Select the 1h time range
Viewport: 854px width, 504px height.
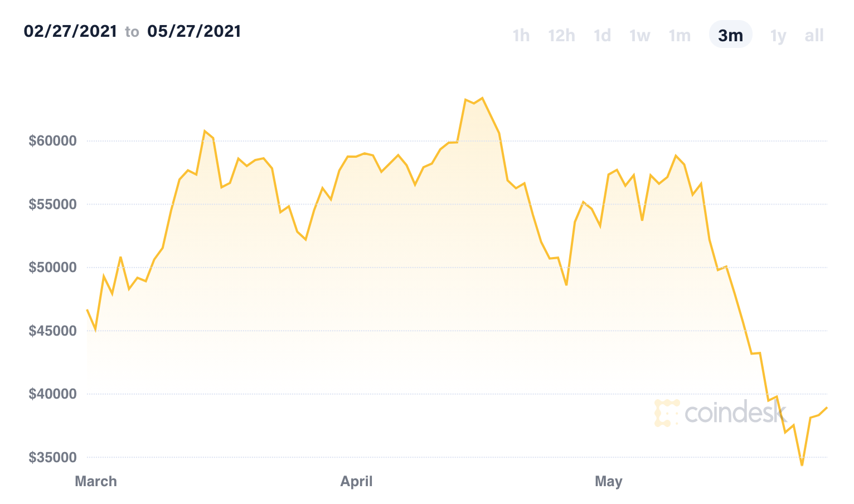[x=521, y=36]
